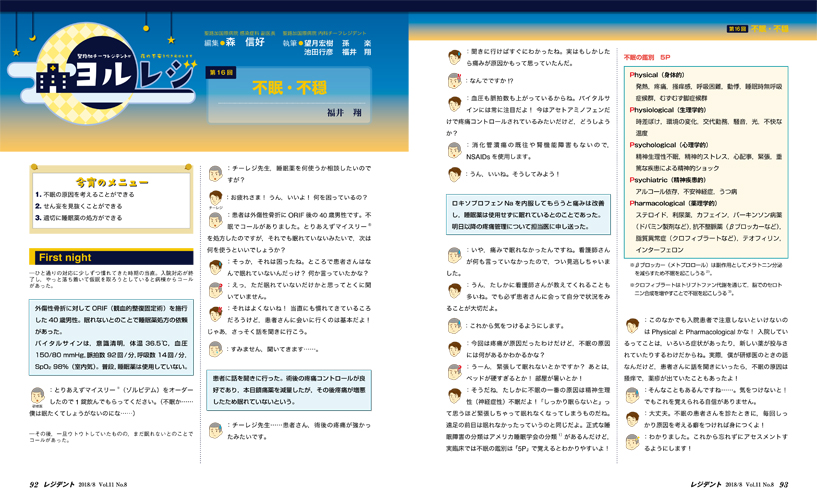
Task: Click the 第16回 episode label
Action: pos(220,73)
